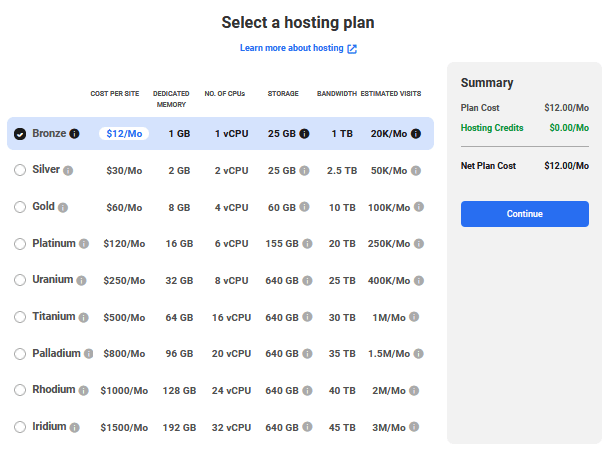Choose the Gold plan radio button
This screenshot has height=457, width=610.
tap(20, 207)
